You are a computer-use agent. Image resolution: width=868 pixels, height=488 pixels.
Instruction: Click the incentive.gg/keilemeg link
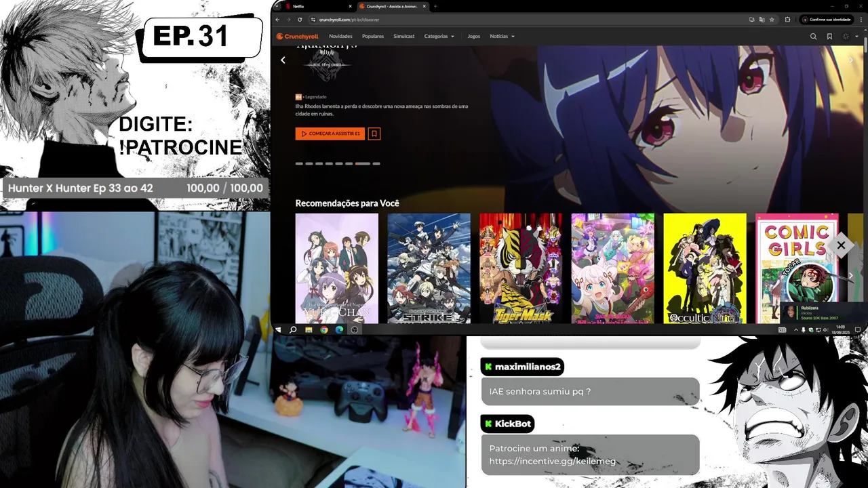coord(553,462)
